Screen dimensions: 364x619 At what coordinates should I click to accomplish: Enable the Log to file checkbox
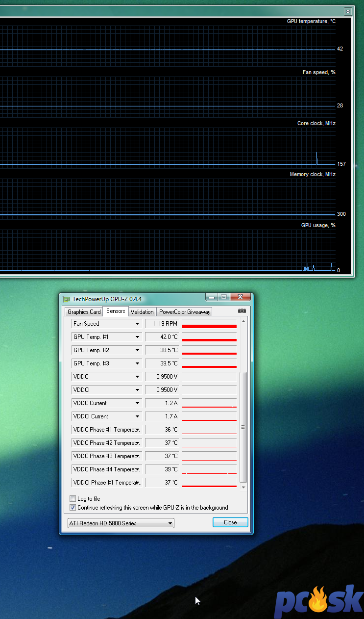(x=73, y=499)
